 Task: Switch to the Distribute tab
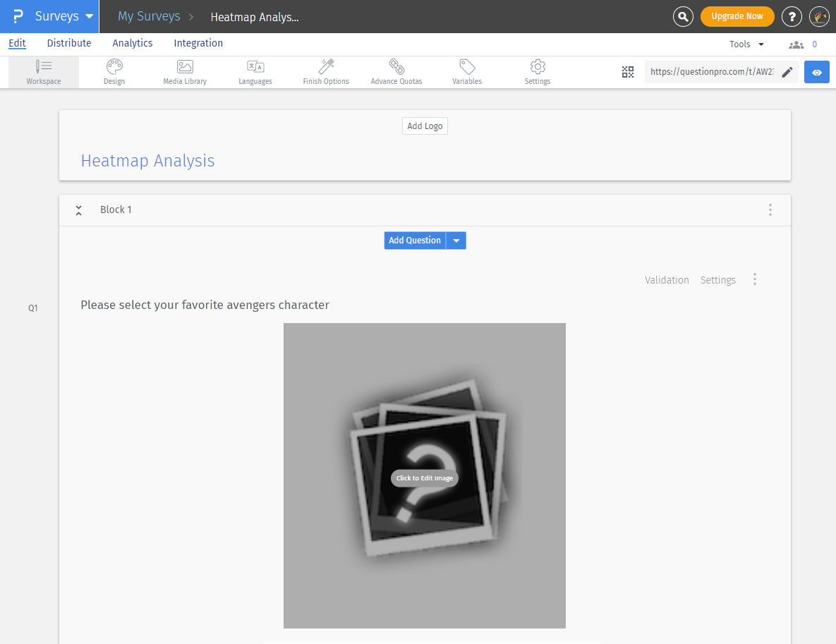click(x=68, y=43)
